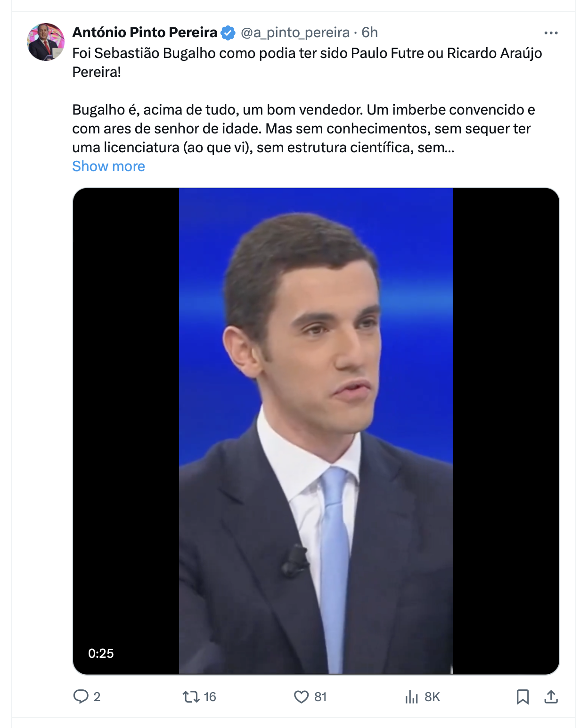Click the repost arrows icon
Screen dimensions: 588x728
click(x=191, y=696)
